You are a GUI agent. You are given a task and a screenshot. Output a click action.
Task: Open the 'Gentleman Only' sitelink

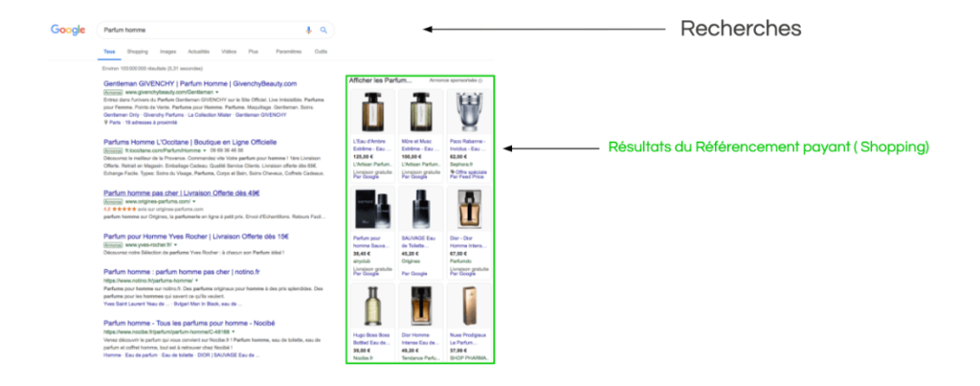[x=122, y=115]
